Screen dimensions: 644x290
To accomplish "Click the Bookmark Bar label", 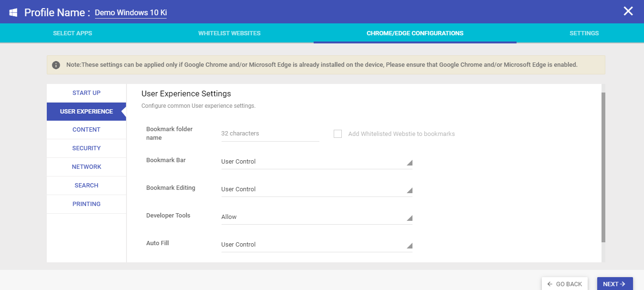I will [x=166, y=160].
